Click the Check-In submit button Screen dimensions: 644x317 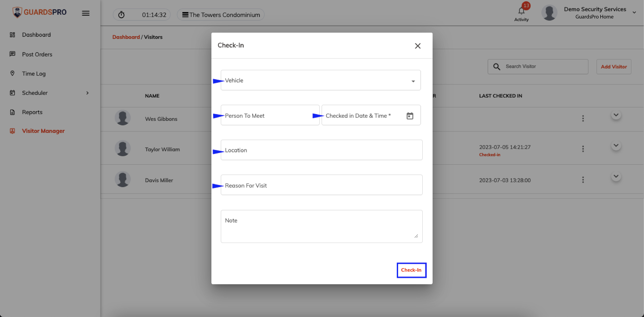411,270
